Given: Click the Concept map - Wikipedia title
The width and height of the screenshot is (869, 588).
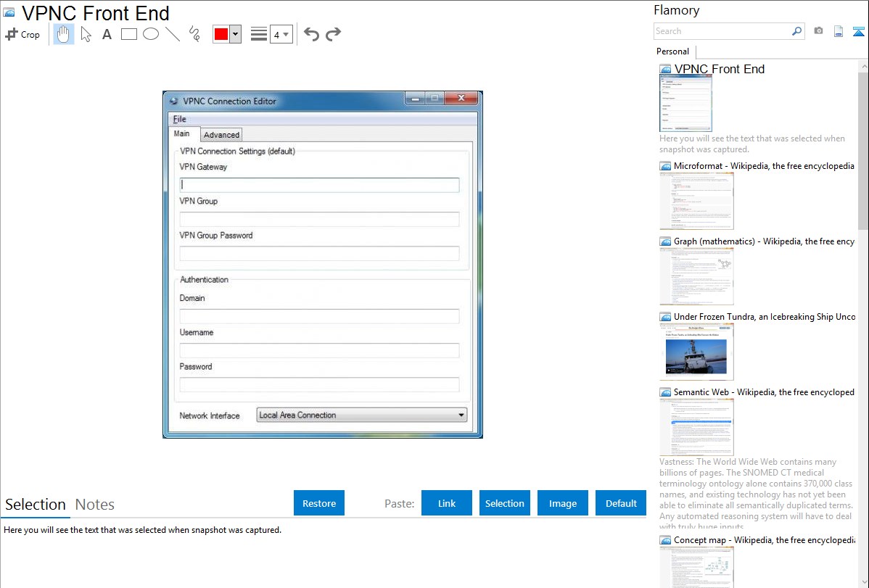Looking at the screenshot, I should point(765,540).
